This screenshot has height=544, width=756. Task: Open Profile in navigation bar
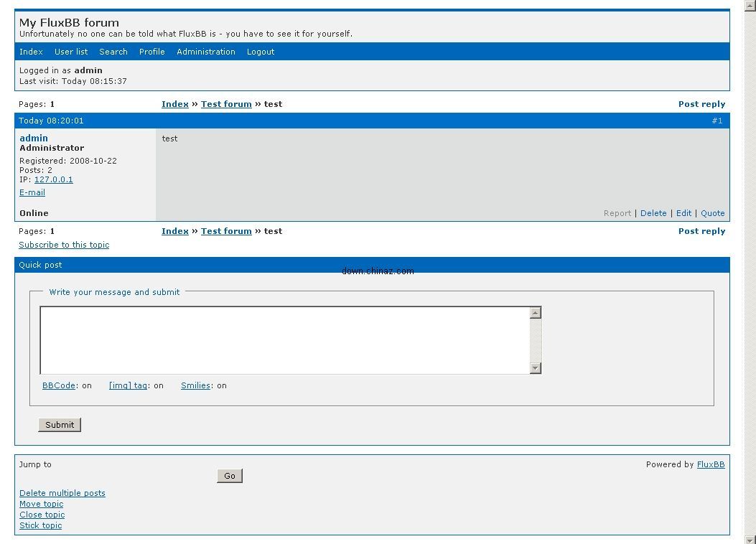point(151,52)
